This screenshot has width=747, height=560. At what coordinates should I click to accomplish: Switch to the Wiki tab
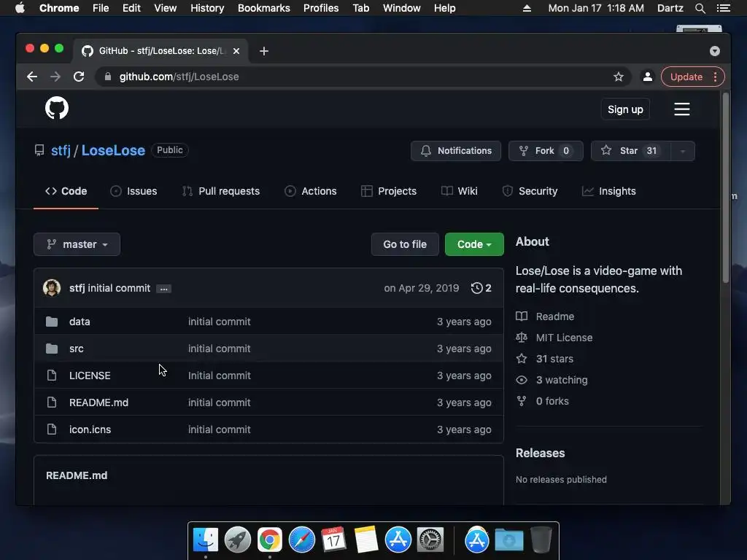tap(460, 191)
